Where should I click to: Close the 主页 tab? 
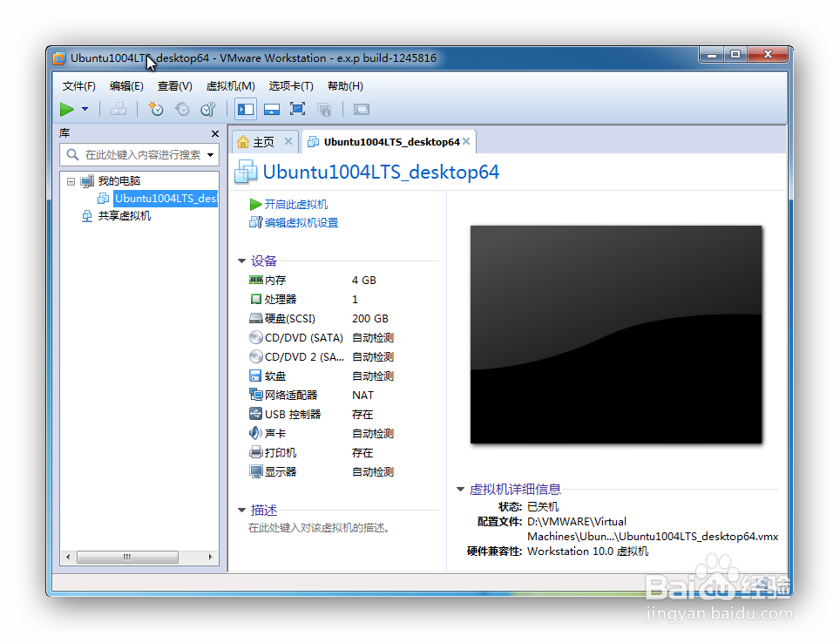point(288,141)
